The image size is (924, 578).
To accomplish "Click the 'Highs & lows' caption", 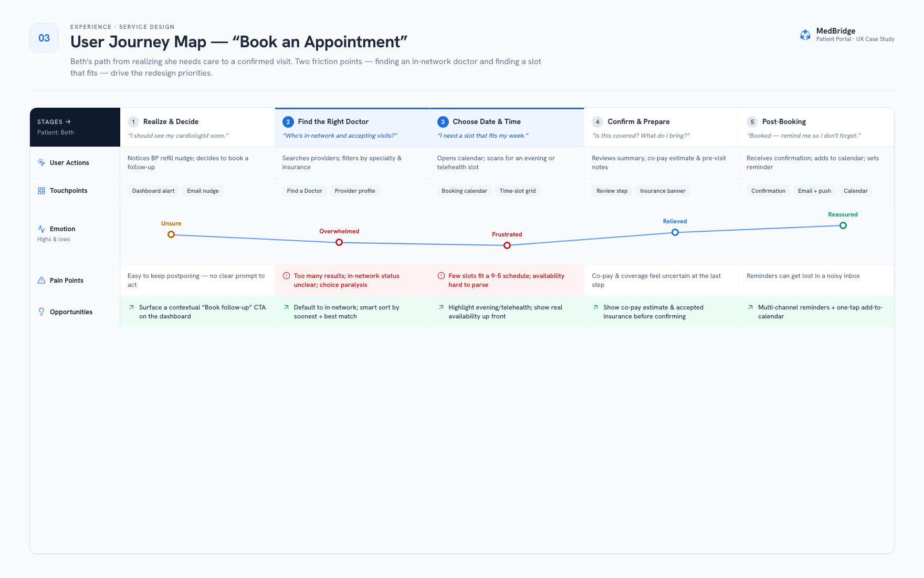I will point(54,239).
